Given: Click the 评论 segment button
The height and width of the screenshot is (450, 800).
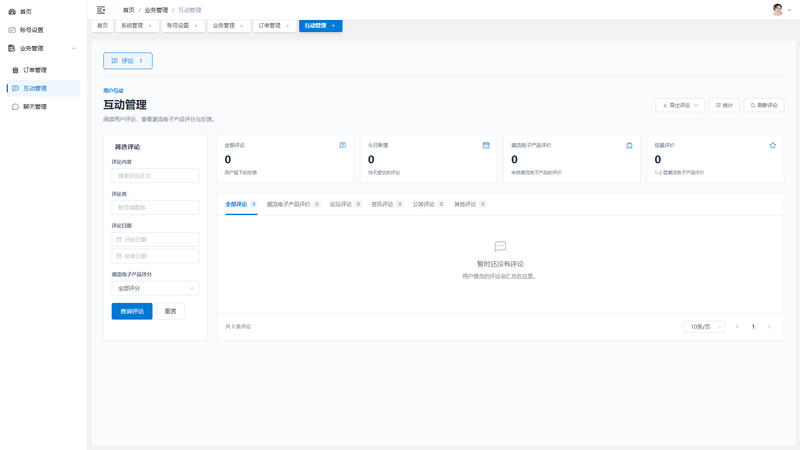Looking at the screenshot, I should pos(128,61).
